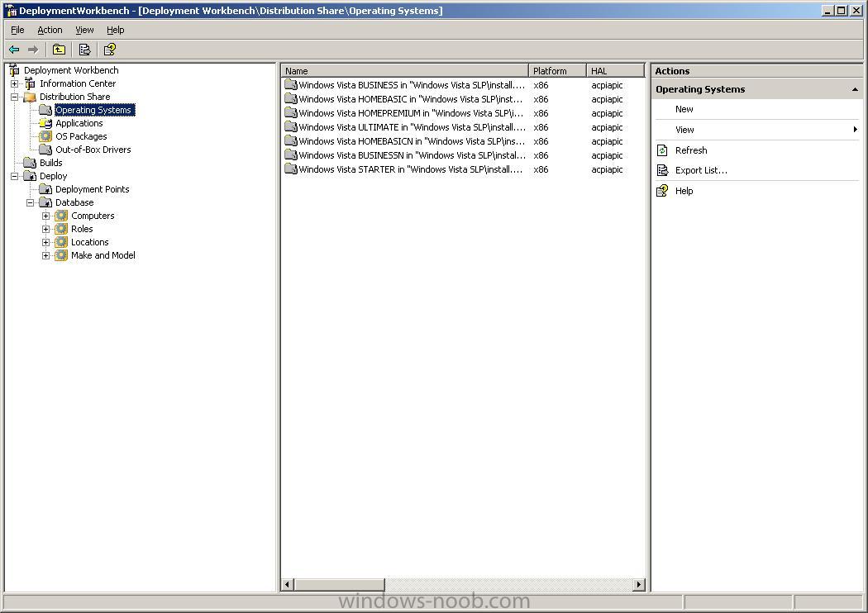Click the Builds folder icon
Screen dimensions: 868x613
click(30, 163)
